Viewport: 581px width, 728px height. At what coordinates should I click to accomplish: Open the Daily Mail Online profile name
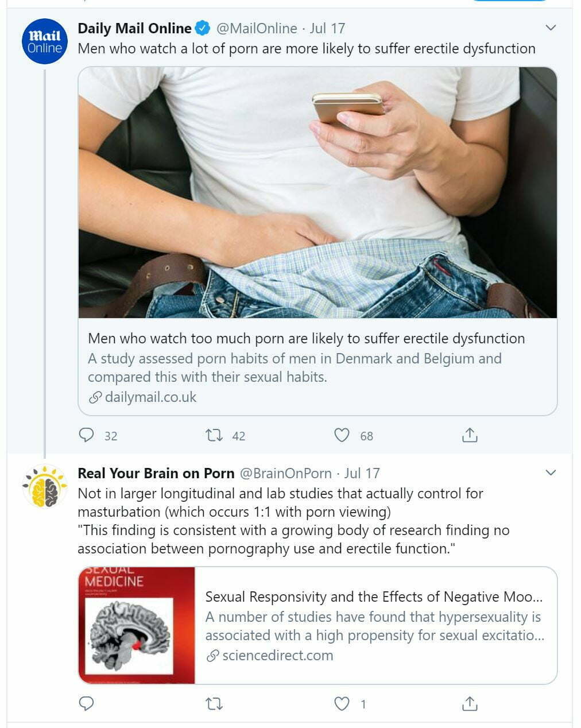(134, 28)
